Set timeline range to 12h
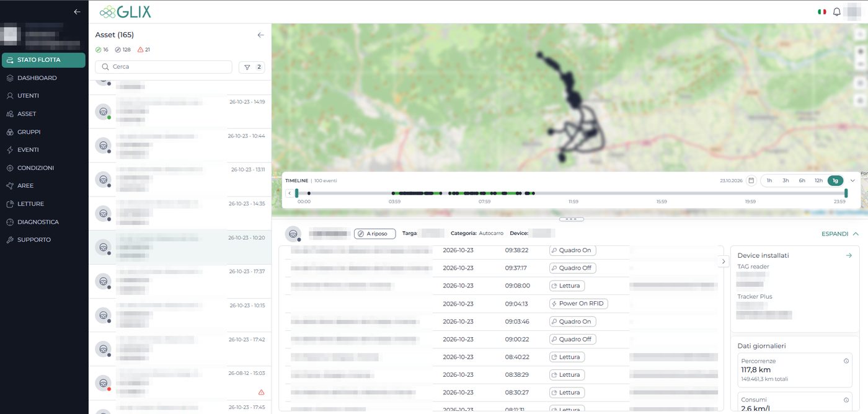Screen dimensions: 868x414 pos(818,180)
